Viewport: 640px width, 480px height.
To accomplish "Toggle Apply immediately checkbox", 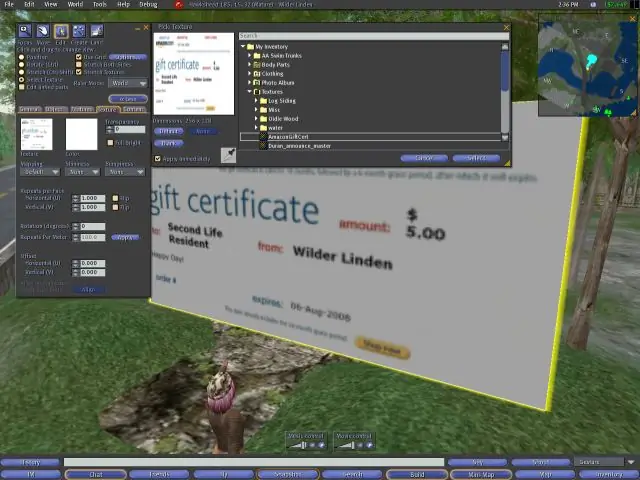I will 158,159.
